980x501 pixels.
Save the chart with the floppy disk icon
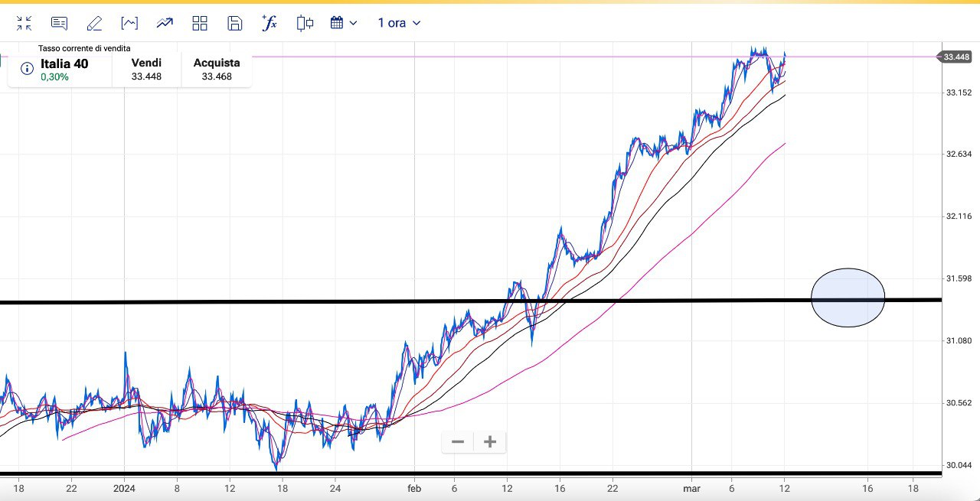(x=235, y=23)
